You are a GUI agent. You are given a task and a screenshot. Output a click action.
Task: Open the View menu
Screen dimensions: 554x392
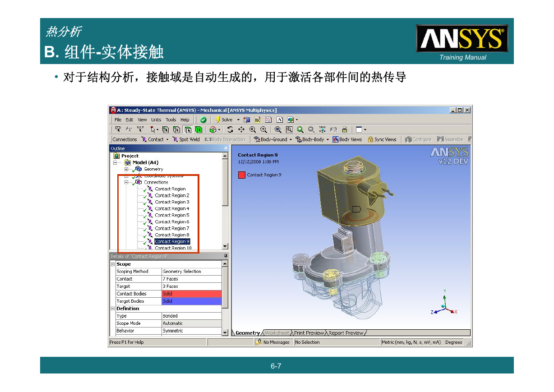coord(142,120)
